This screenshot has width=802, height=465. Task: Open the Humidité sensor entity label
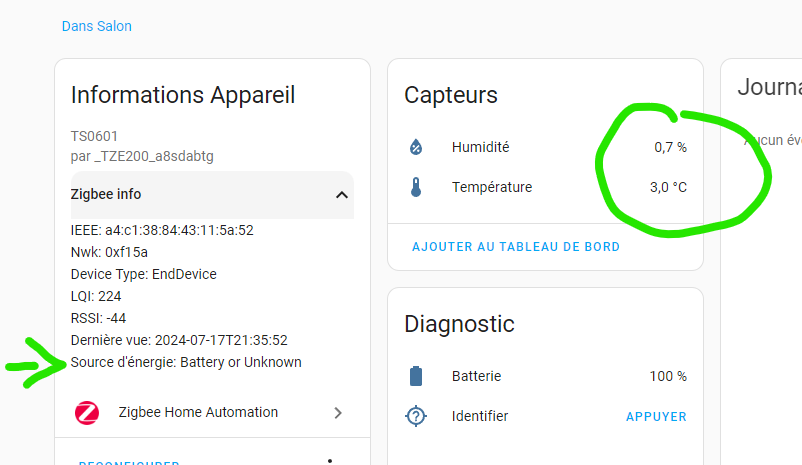[x=480, y=147]
